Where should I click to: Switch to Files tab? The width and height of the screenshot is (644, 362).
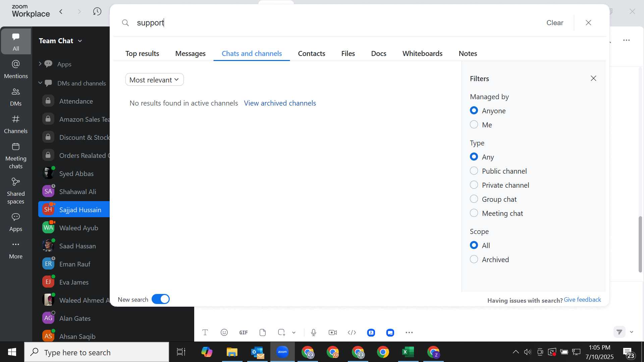coord(348,54)
